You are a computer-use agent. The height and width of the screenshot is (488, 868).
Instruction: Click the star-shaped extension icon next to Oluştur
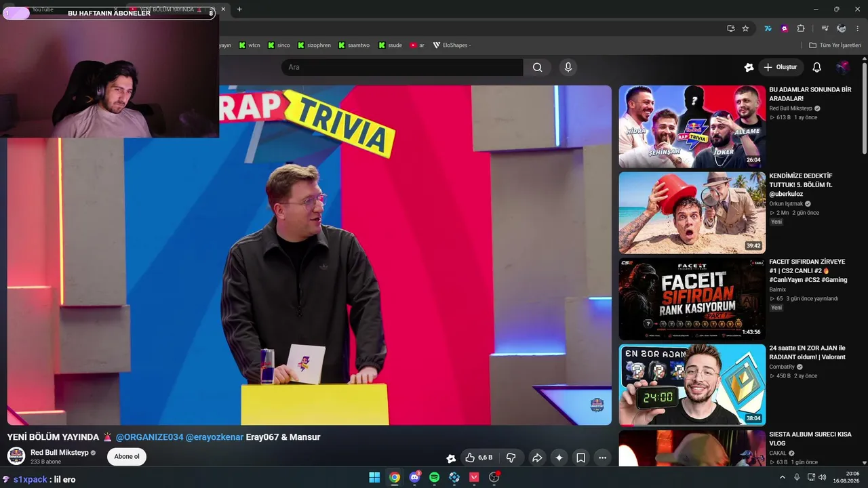click(749, 67)
